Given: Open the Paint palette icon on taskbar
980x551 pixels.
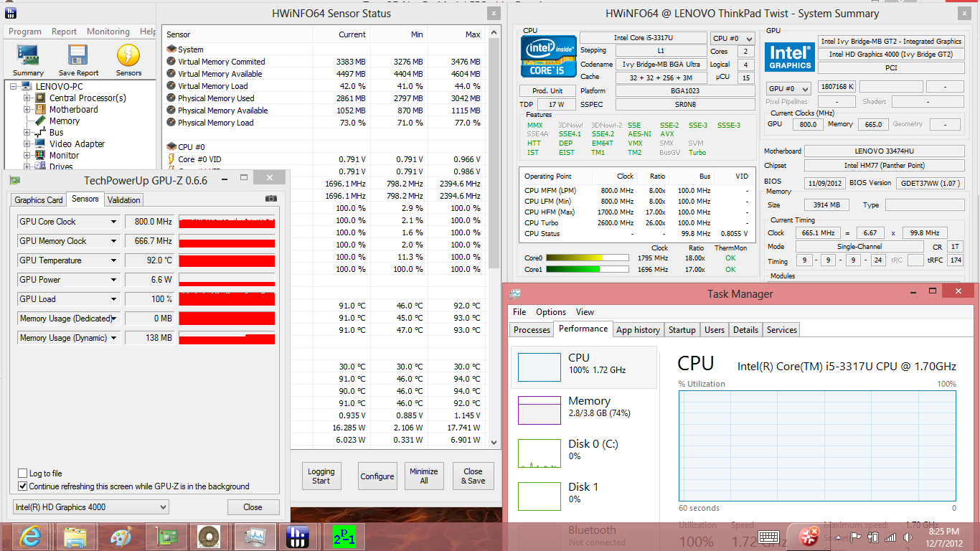Looking at the screenshot, I should (x=121, y=537).
